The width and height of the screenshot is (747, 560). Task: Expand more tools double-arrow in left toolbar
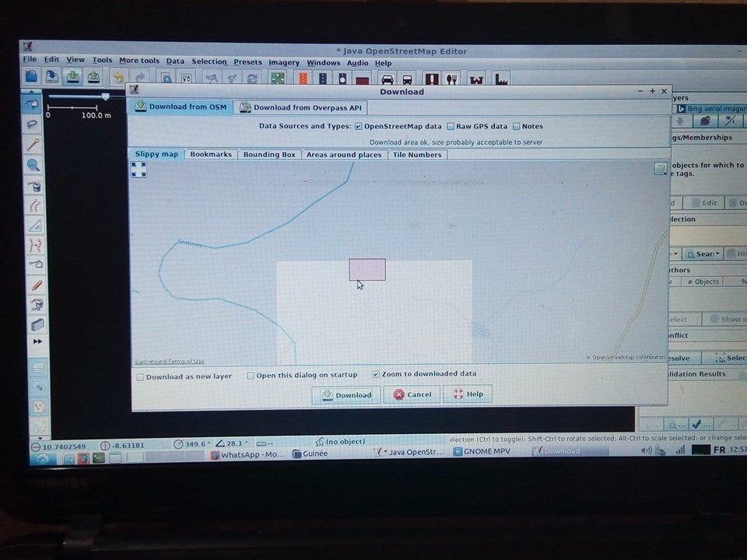pyautogui.click(x=37, y=341)
